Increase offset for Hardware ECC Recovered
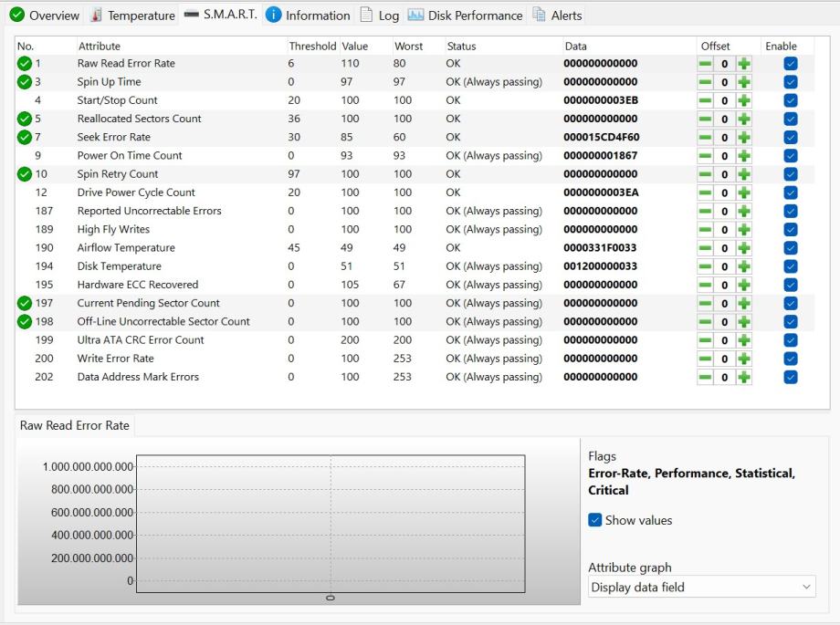 pyautogui.click(x=743, y=285)
